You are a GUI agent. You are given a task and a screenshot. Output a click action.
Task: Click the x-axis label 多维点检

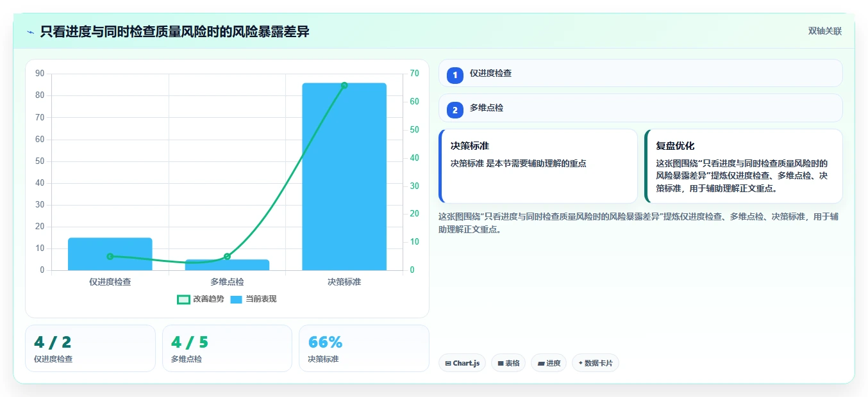227,282
